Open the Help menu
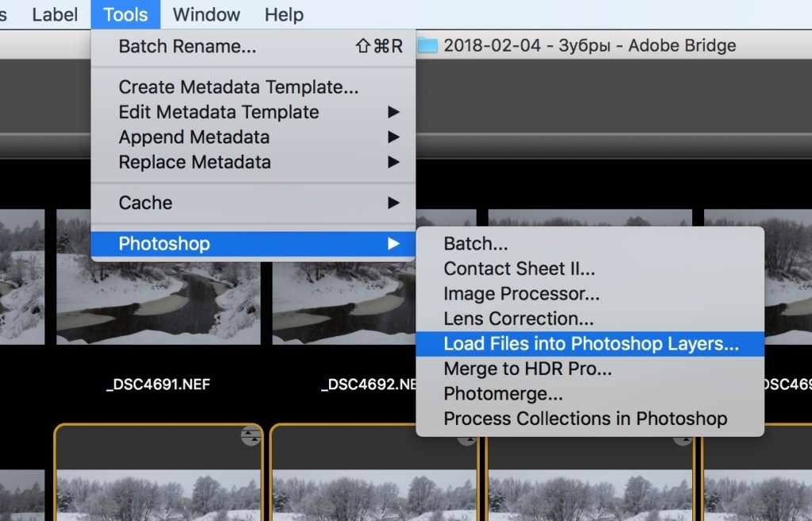Viewport: 812px width, 521px height. pos(284,14)
